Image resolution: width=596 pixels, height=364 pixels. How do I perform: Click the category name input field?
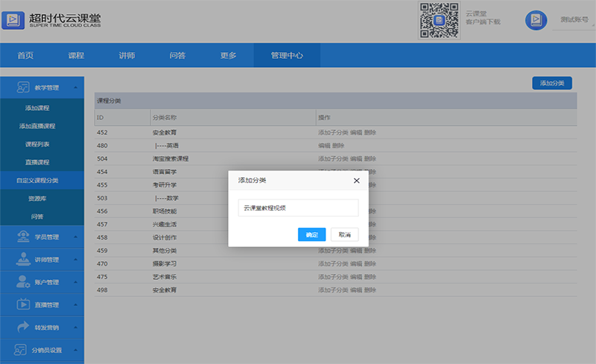pyautogui.click(x=298, y=208)
